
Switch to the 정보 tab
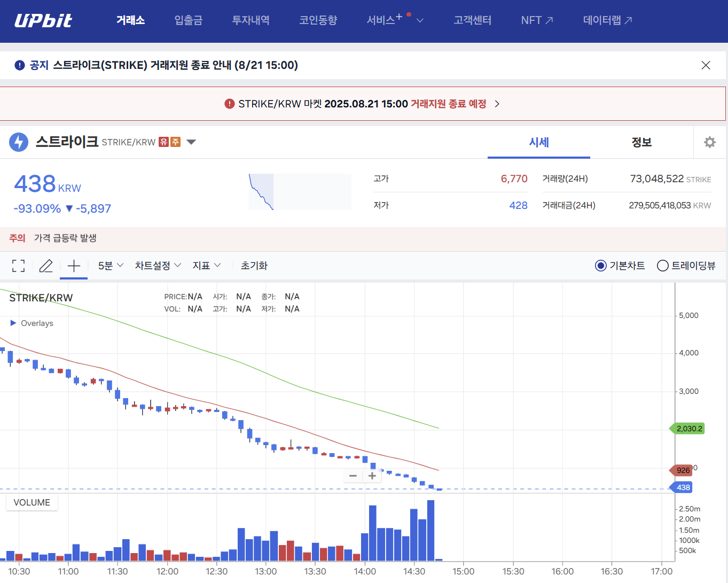[641, 142]
